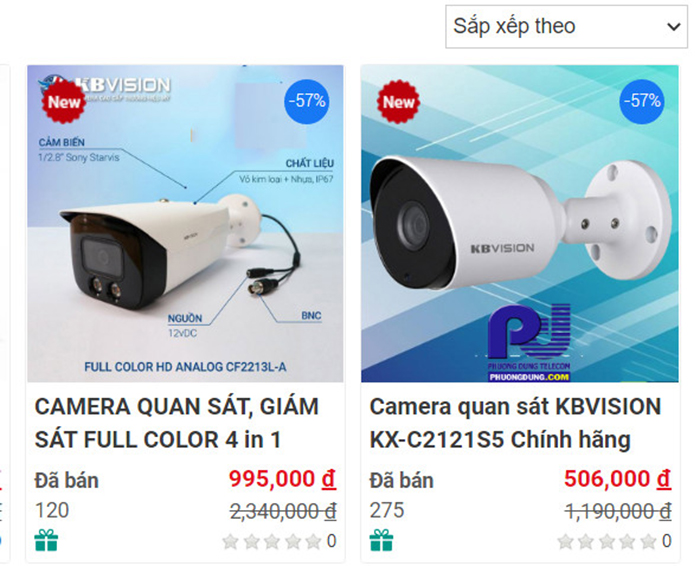Screen dimensions: 700x566
Task: Click the dropdown chevron arrow at top right
Action: click(674, 27)
